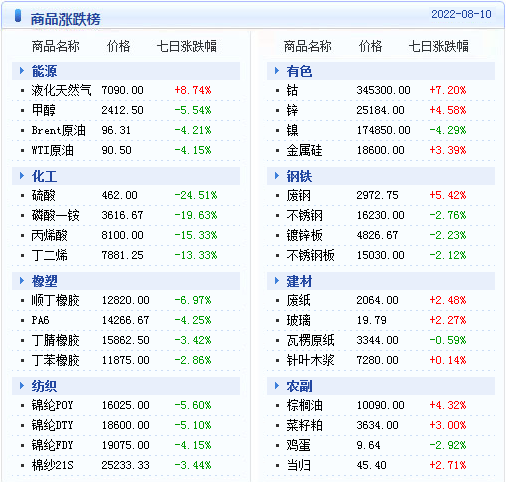Select the 液化天然气 commodity
Viewport: 506px width, 482px height.
[61, 90]
